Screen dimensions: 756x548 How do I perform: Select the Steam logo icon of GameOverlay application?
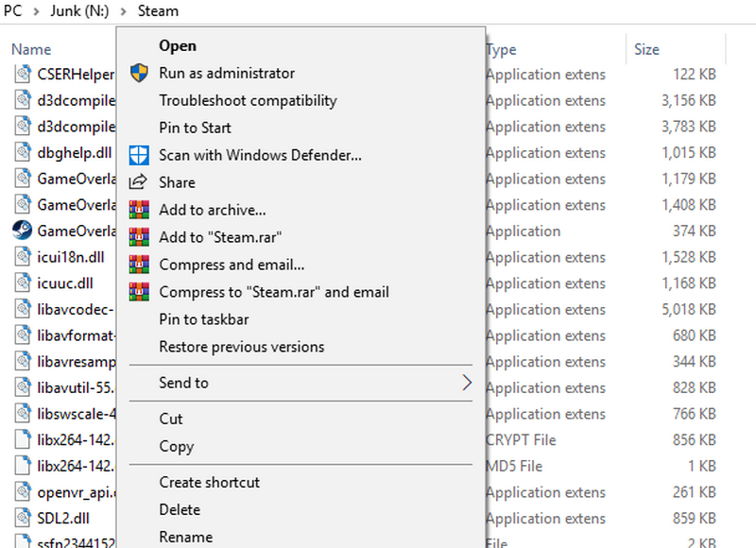(x=22, y=231)
